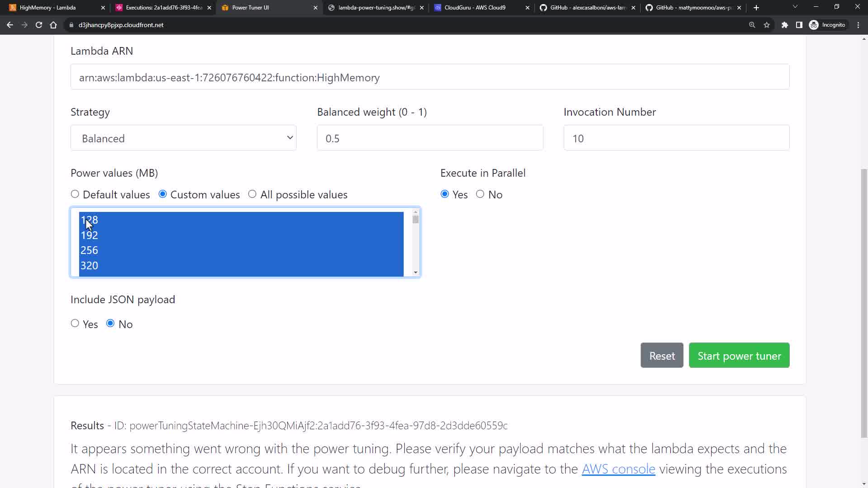Screen dimensions: 868x488
Task: Open a new tab with plus icon
Action: [756, 8]
